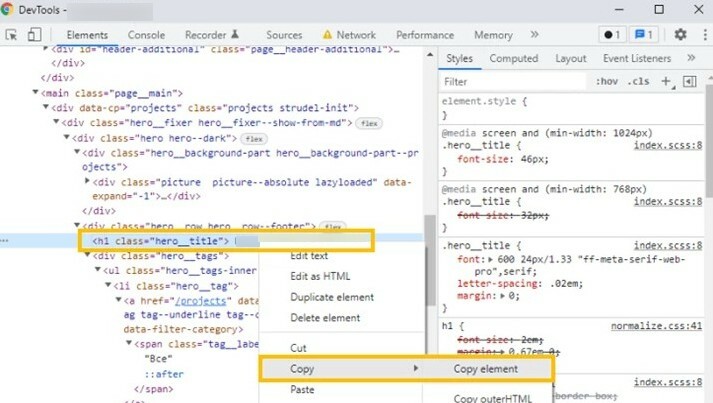Choose Cut from context menu
713x403 pixels.
click(298, 348)
